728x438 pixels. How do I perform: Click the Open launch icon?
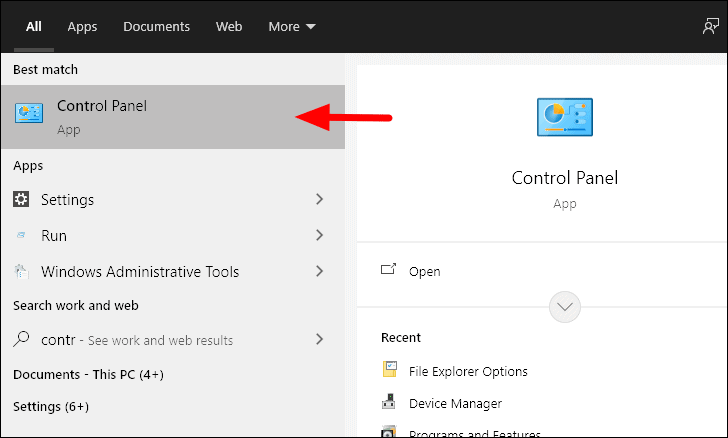click(389, 269)
